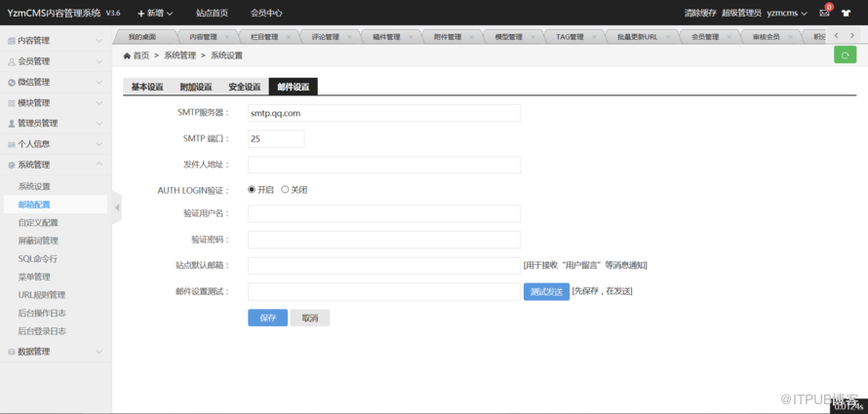Image resolution: width=868 pixels, height=414 pixels.
Task: Open 后台操作日志 in the sidebar
Action: click(42, 314)
